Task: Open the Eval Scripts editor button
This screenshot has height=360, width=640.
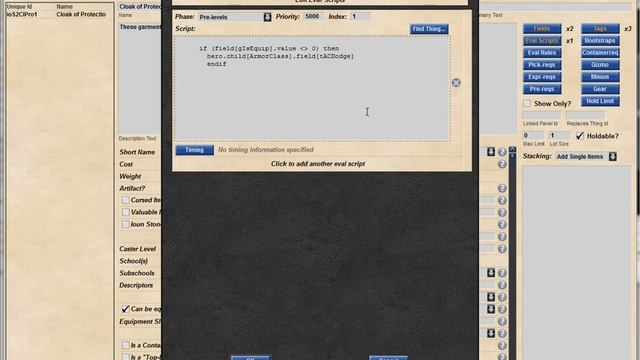Action: (542, 40)
